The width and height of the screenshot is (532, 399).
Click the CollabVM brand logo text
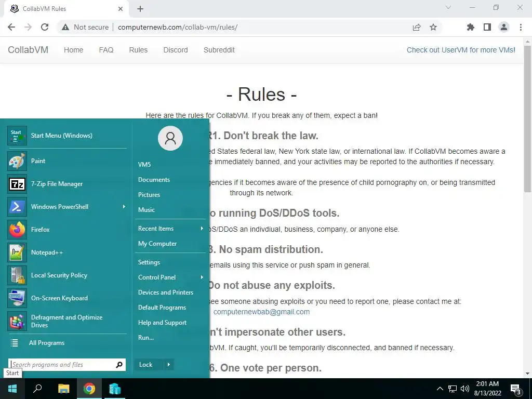coord(28,50)
